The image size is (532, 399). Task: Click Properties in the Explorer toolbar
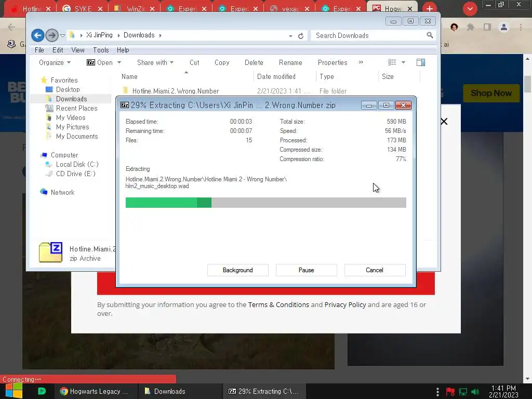pyautogui.click(x=332, y=62)
